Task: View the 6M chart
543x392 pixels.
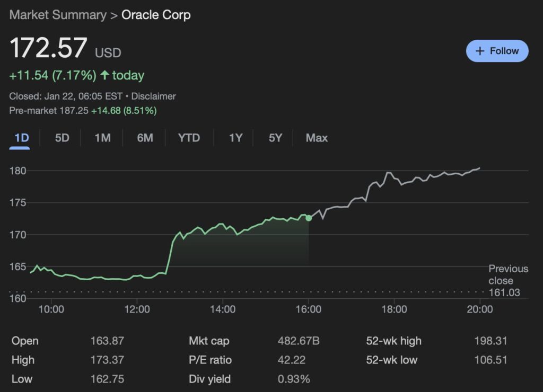Action: click(x=144, y=138)
